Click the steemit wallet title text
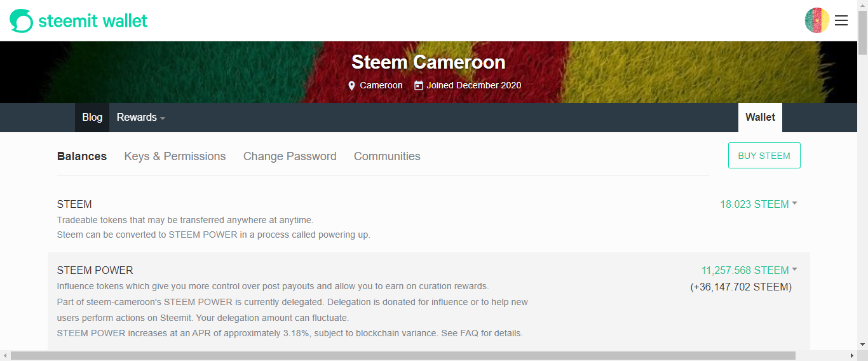Viewport: 868px width, 361px height. (x=93, y=21)
